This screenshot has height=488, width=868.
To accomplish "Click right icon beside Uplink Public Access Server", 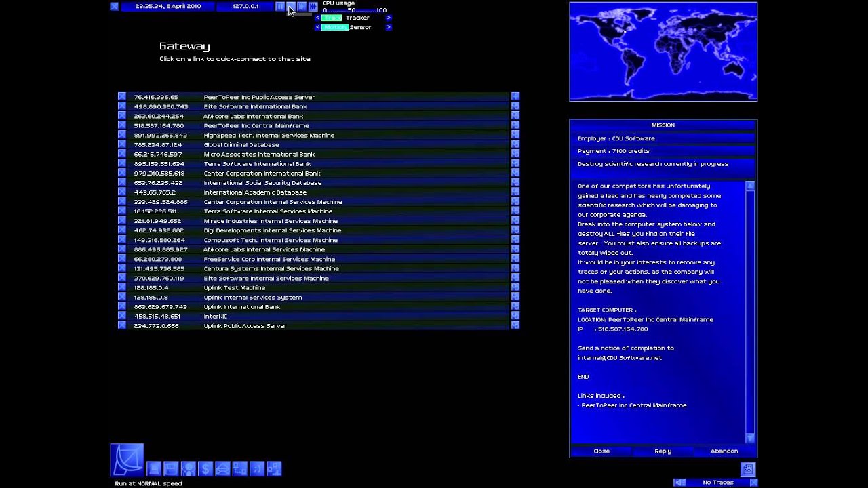I will pyautogui.click(x=515, y=325).
